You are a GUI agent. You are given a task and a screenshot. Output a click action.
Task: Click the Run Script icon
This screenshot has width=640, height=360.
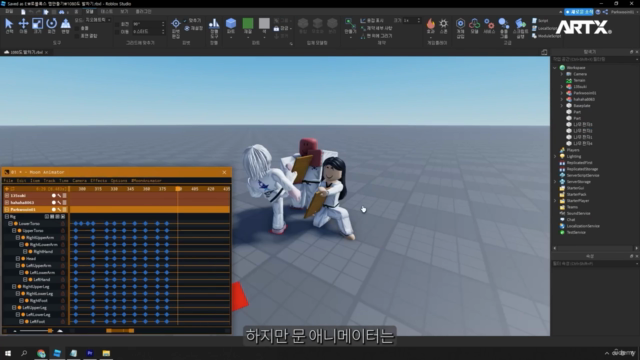pos(520,27)
